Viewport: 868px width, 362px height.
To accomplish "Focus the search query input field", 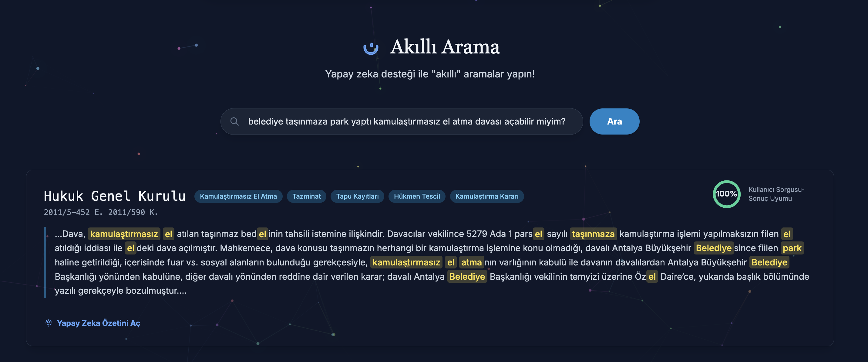I will [x=406, y=121].
